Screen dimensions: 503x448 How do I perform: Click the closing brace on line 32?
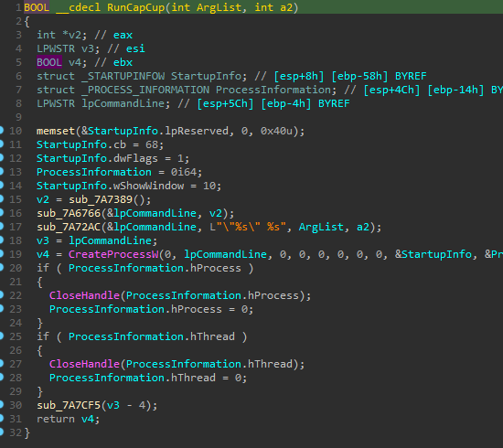27,433
